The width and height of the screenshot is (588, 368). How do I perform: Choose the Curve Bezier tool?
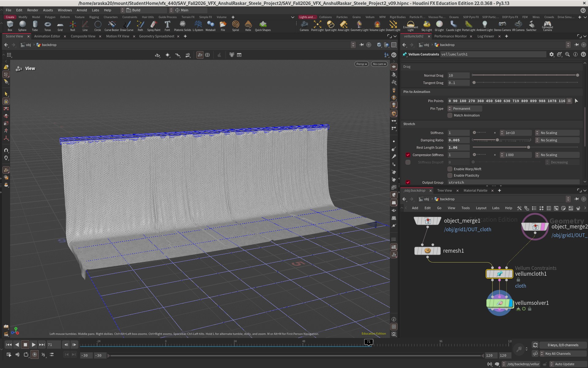click(x=111, y=26)
